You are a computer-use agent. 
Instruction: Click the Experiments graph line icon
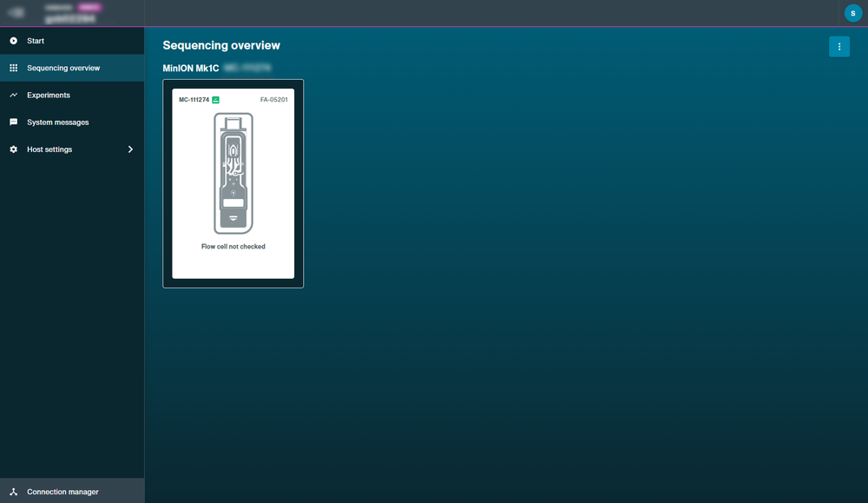13,95
